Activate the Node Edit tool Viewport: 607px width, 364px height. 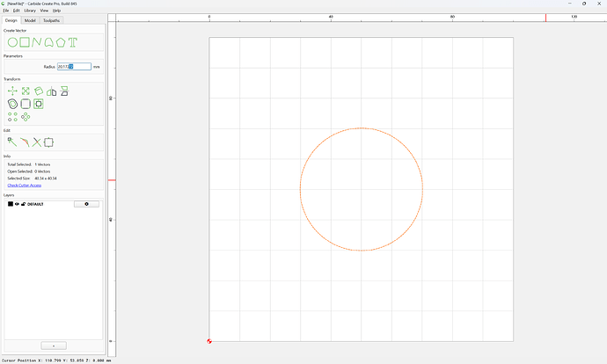click(12, 142)
